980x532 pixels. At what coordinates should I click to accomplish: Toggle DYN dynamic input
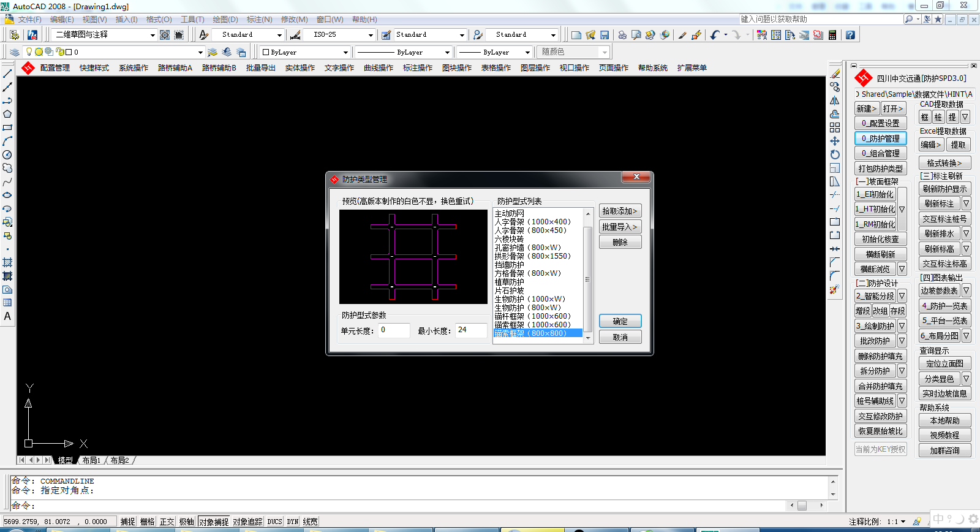[293, 522]
